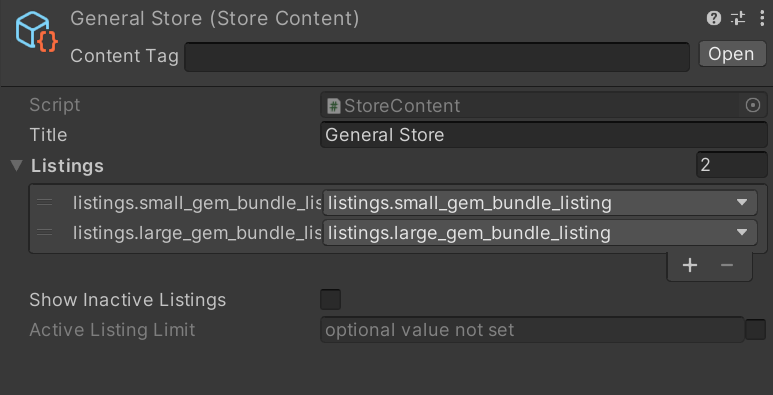The image size is (773, 395).
Task: Click the Active Listing Limit value field
Action: [x=532, y=329]
